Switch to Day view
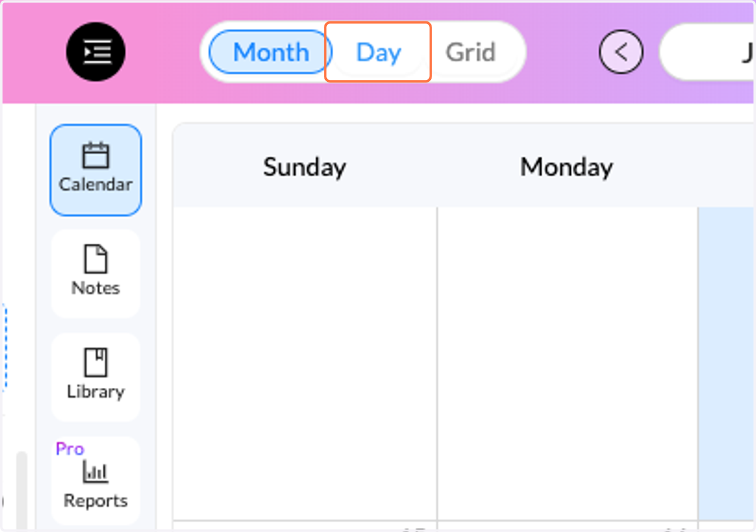The height and width of the screenshot is (532, 756). click(x=378, y=52)
